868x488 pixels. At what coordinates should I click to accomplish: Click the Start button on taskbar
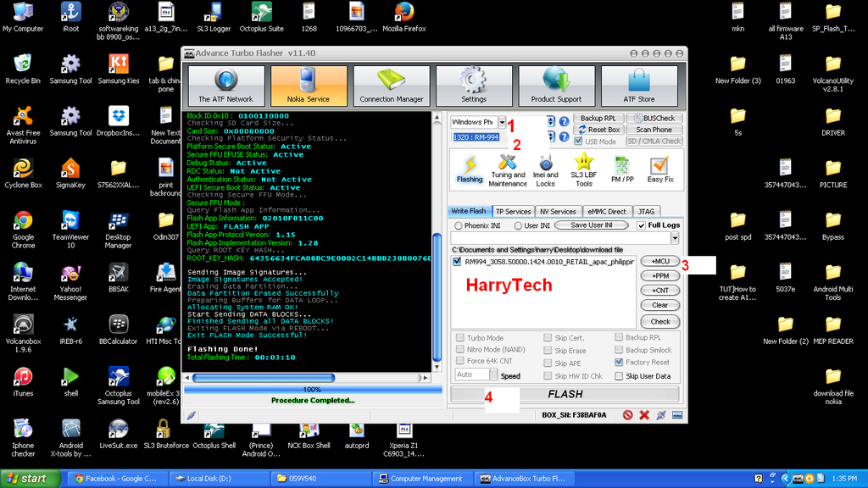[x=31, y=479]
